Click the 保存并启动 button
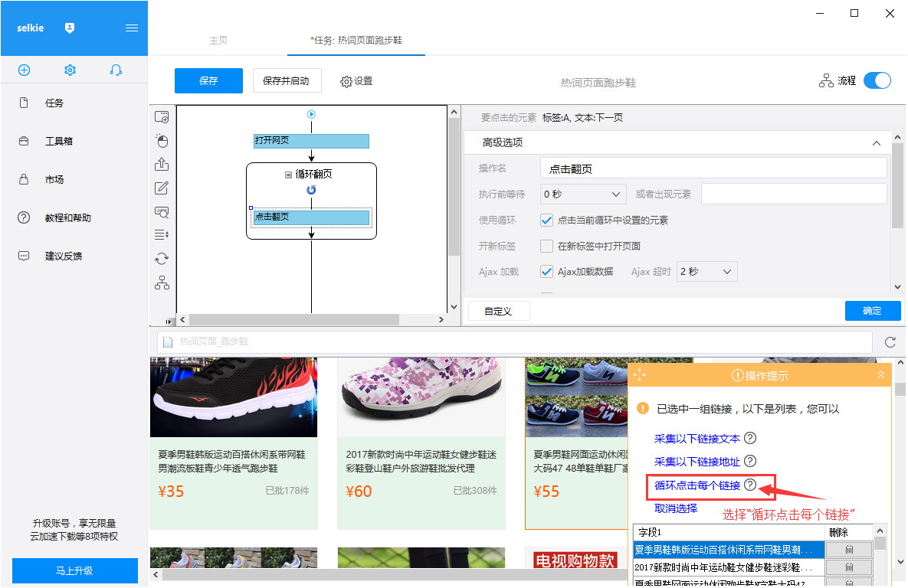 click(x=287, y=80)
